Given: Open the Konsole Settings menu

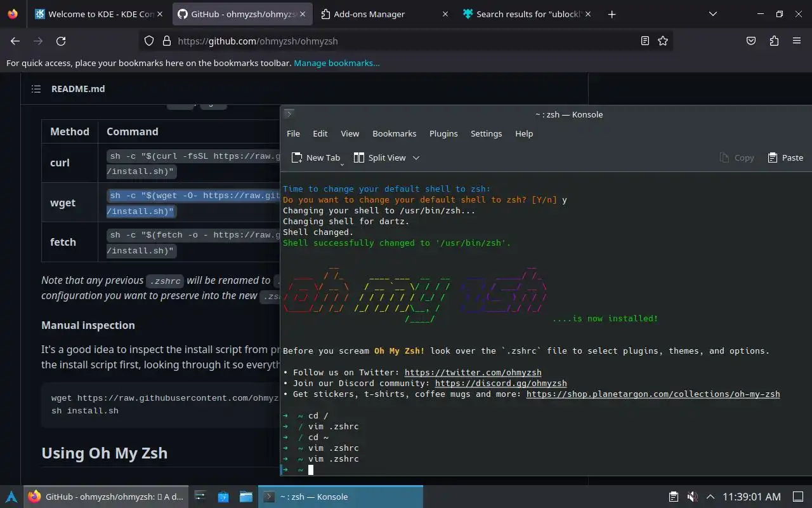Looking at the screenshot, I should 487,133.
